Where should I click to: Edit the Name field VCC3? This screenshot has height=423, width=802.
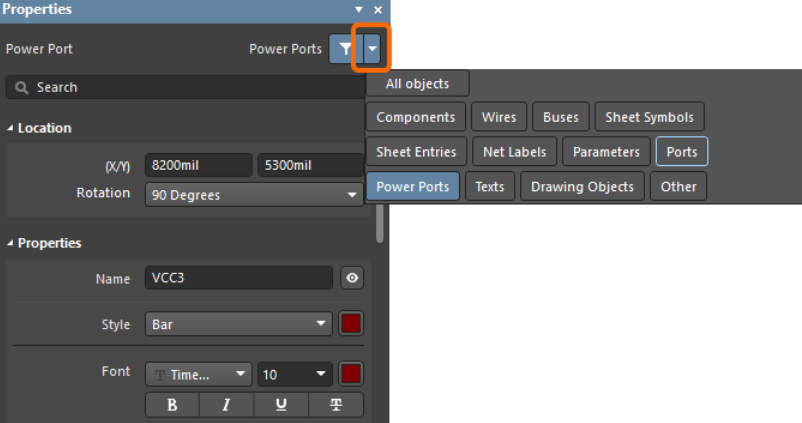239,278
